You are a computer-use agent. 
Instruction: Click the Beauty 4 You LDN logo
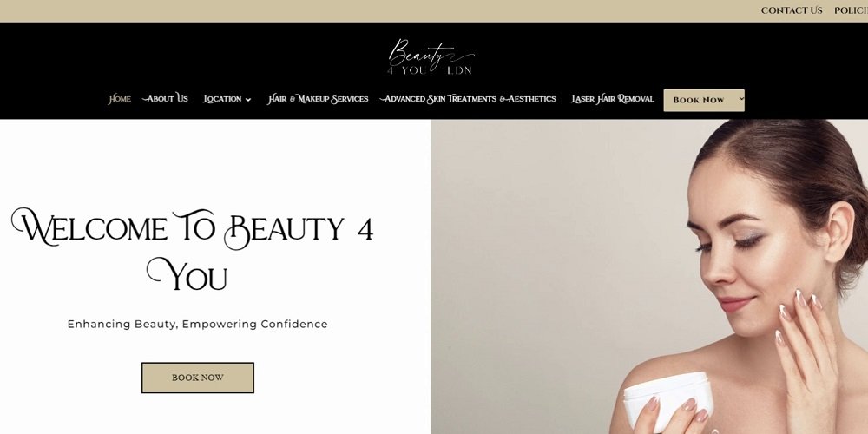click(431, 56)
